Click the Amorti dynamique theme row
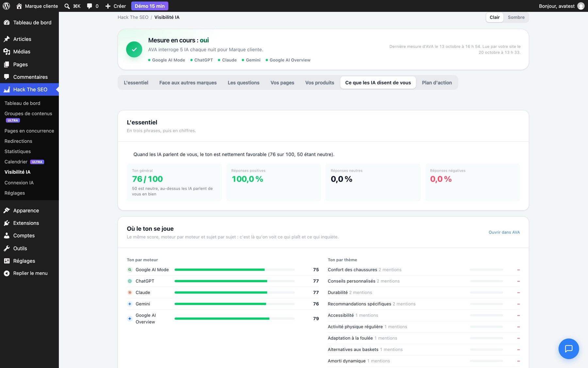588x368 pixels. coord(424,361)
